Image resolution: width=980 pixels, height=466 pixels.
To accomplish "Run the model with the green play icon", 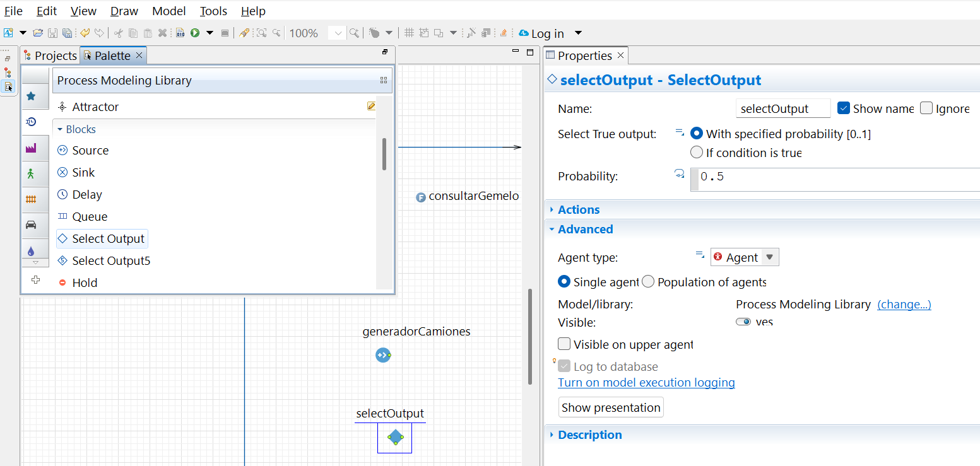I will 195,33.
